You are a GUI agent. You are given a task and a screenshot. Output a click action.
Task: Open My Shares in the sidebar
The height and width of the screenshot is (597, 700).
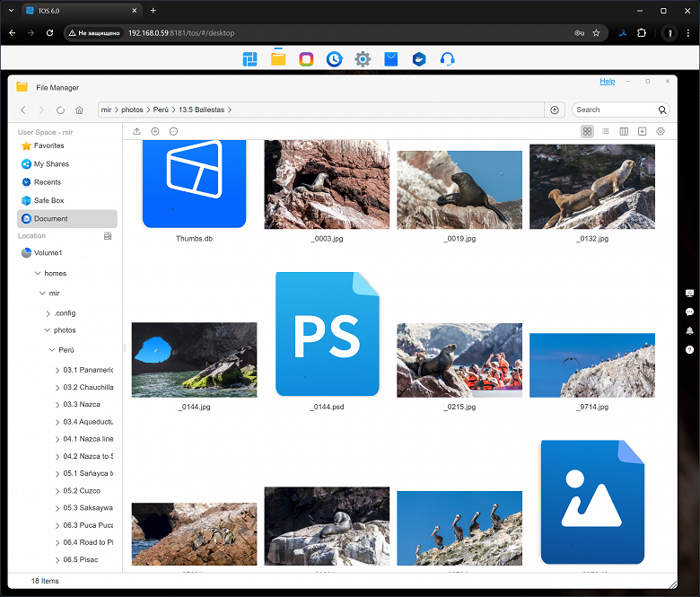pyautogui.click(x=50, y=164)
